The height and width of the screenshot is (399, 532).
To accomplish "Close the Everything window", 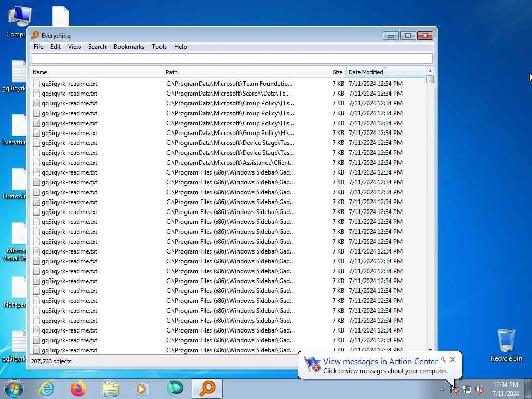I will point(425,36).
